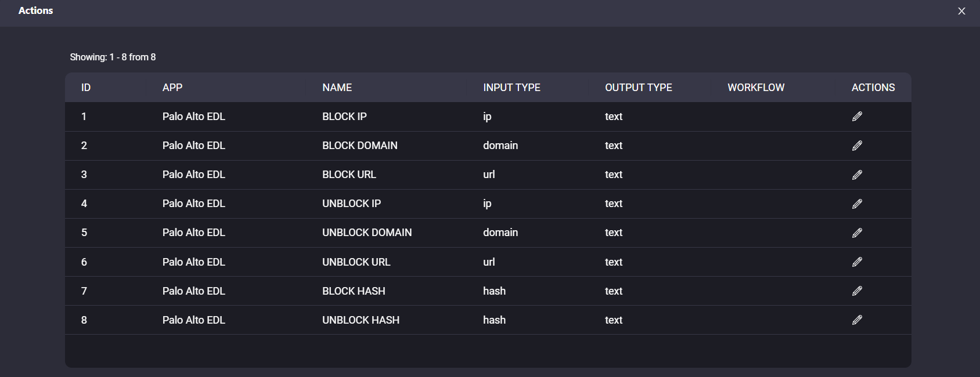Click Palo Alto EDL in BLOCK DOMAIN row
This screenshot has width=980, height=377.
tap(194, 146)
